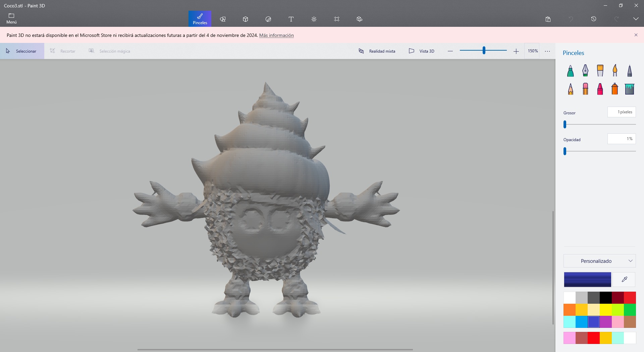Click the Seleccionar tool button
Screen dimensions: 644x352
[x=22, y=51]
